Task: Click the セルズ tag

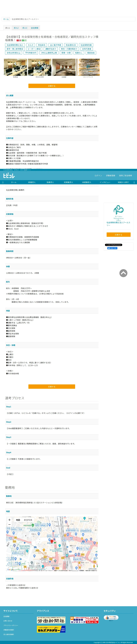Action: 31,45
